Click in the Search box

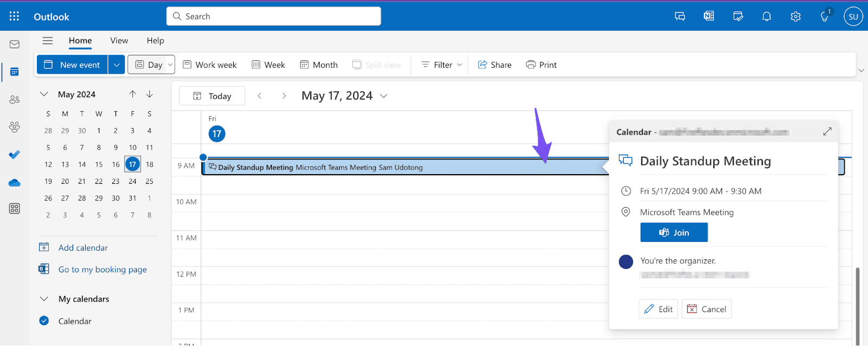273,16
